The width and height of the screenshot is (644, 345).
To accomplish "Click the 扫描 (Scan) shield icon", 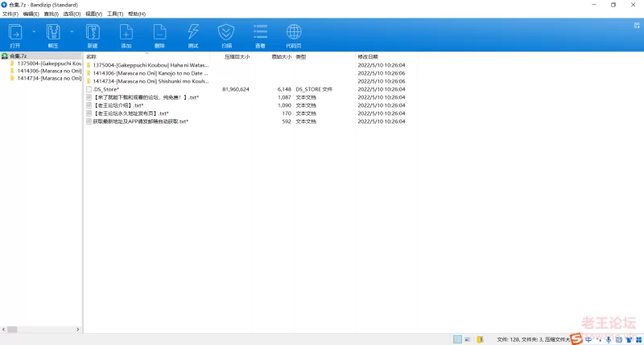I will coord(226,32).
